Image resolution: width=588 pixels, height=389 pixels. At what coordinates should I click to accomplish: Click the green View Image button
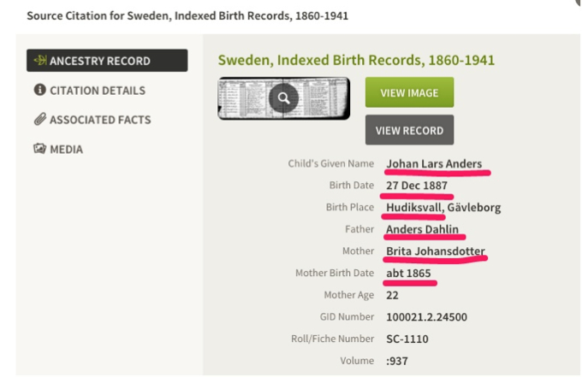409,92
